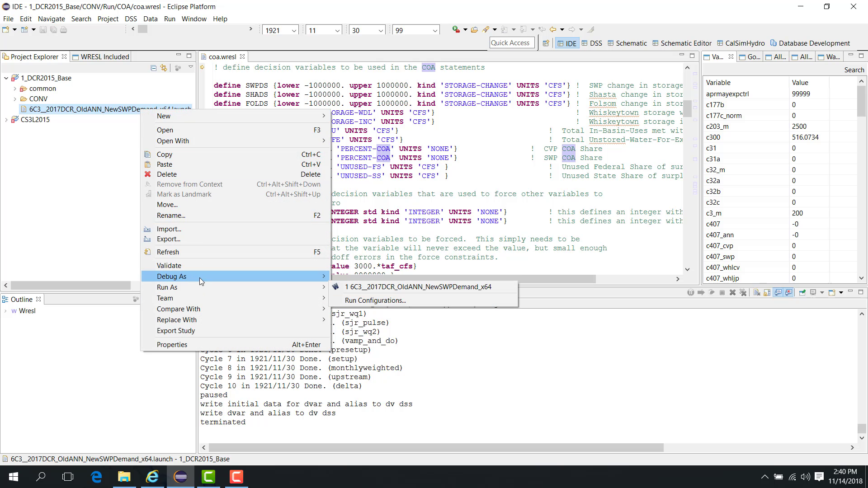Open the Schematic Editor perspective
This screenshot has height=488, width=868.
[682, 43]
